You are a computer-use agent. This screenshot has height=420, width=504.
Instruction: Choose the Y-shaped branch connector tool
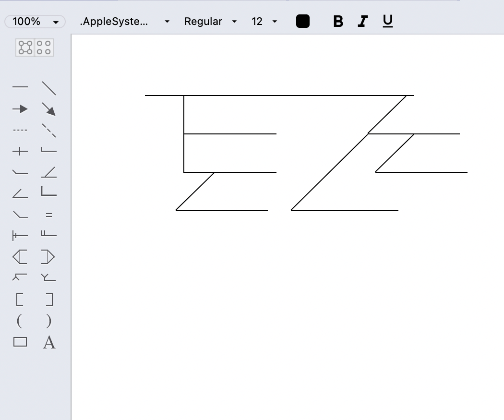(x=48, y=277)
